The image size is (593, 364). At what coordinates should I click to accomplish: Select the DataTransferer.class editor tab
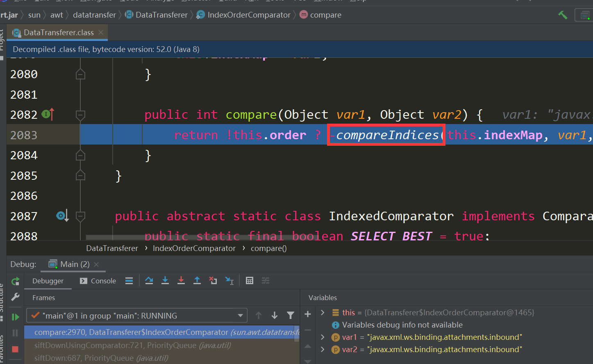pos(58,33)
